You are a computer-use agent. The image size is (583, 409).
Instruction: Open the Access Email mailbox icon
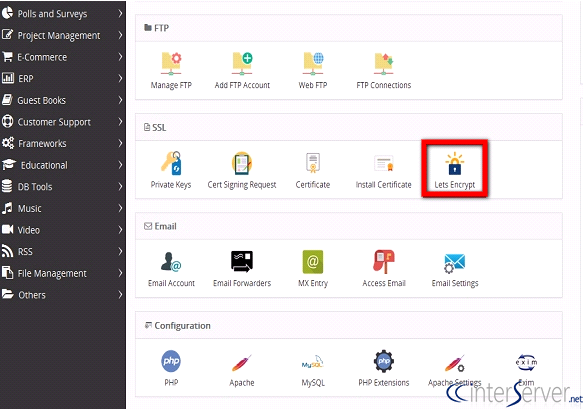pos(384,262)
